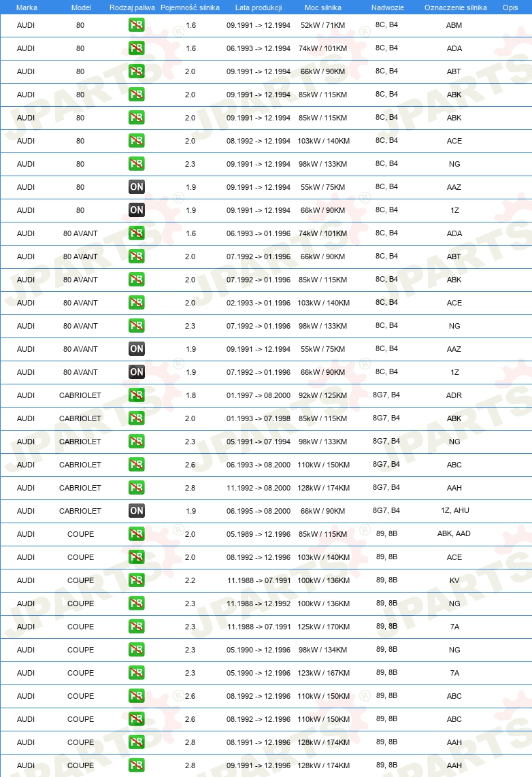Click the petrol icon in 80 AVANT ADA row
532x777 pixels.
tap(136, 233)
